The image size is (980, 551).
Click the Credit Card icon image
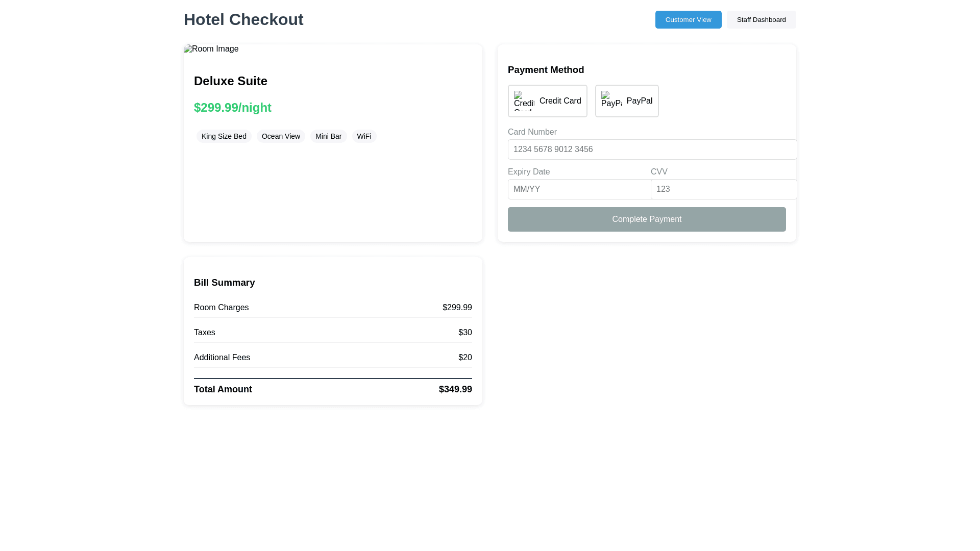[524, 101]
